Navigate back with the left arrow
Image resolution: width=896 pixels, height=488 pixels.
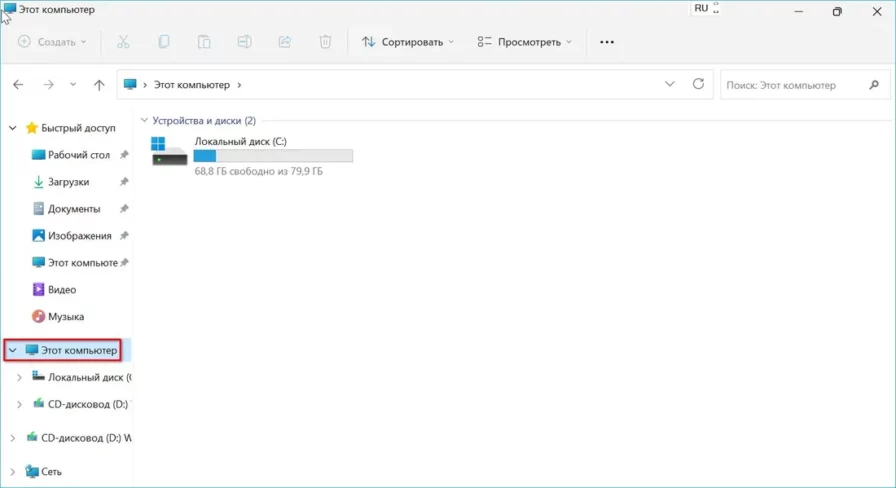coord(18,85)
